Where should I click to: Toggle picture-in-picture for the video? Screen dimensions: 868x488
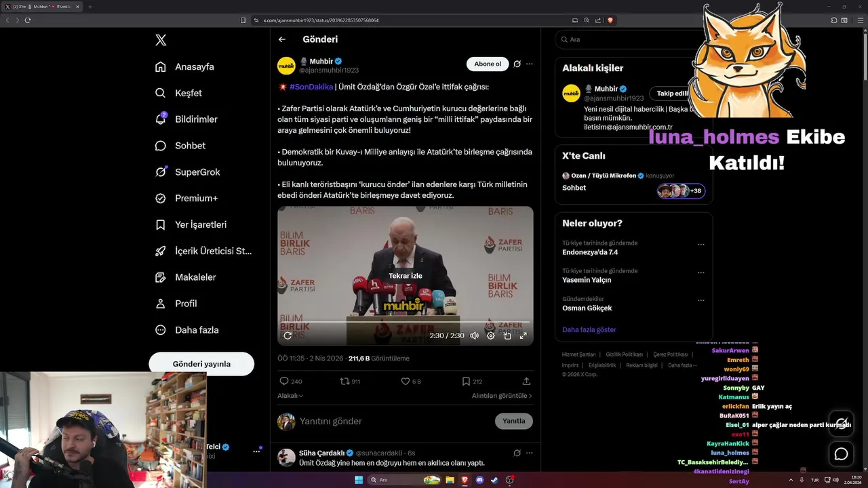click(x=507, y=335)
